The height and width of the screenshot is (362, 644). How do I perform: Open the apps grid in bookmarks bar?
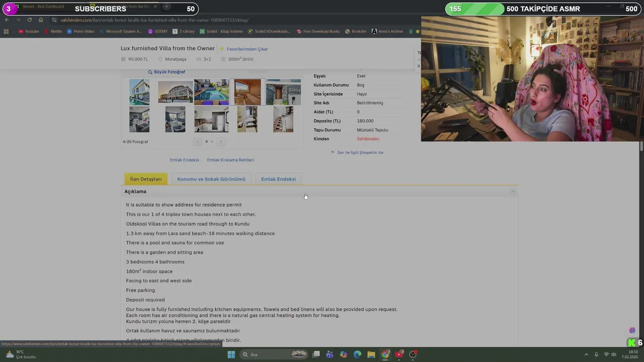[x=6, y=31]
